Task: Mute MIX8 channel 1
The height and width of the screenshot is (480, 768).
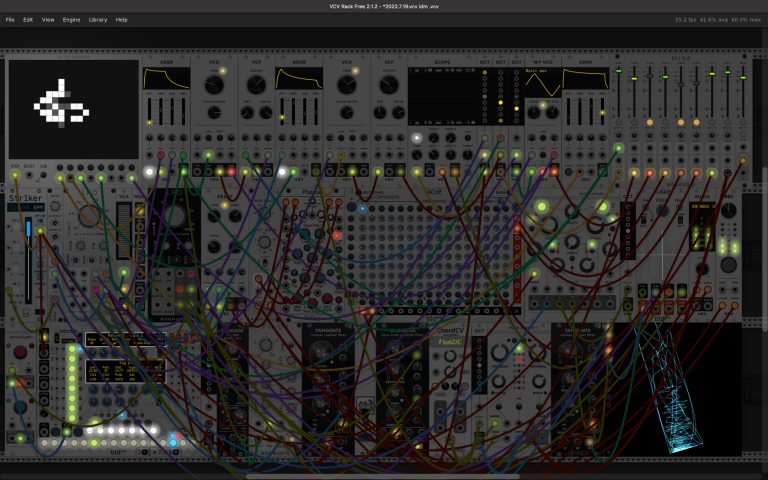Action: click(x=619, y=122)
